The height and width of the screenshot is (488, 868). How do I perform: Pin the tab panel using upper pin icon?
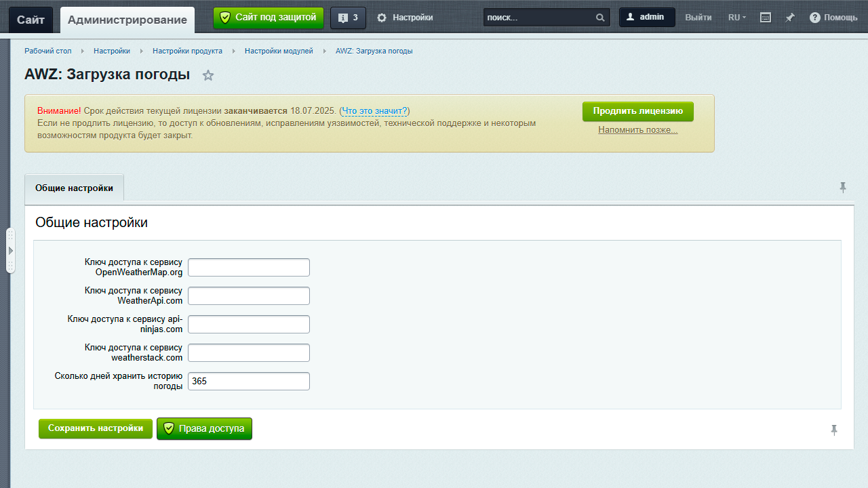(843, 188)
